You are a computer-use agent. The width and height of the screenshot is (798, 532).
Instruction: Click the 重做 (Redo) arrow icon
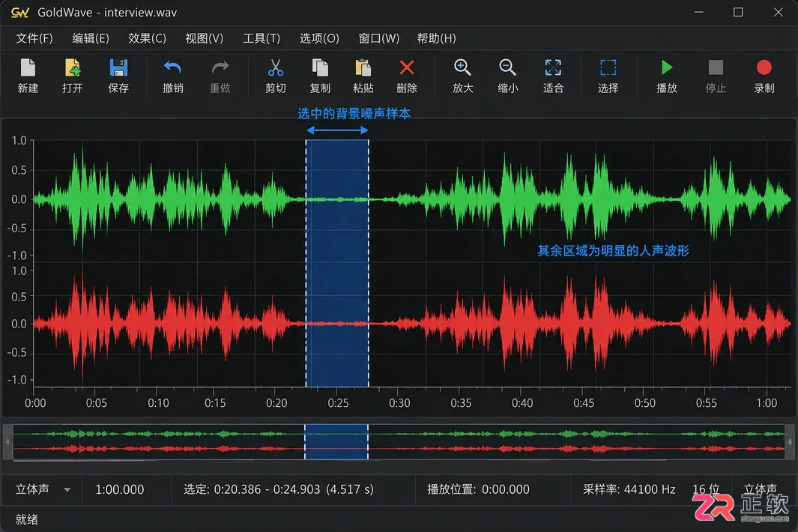pos(220,67)
